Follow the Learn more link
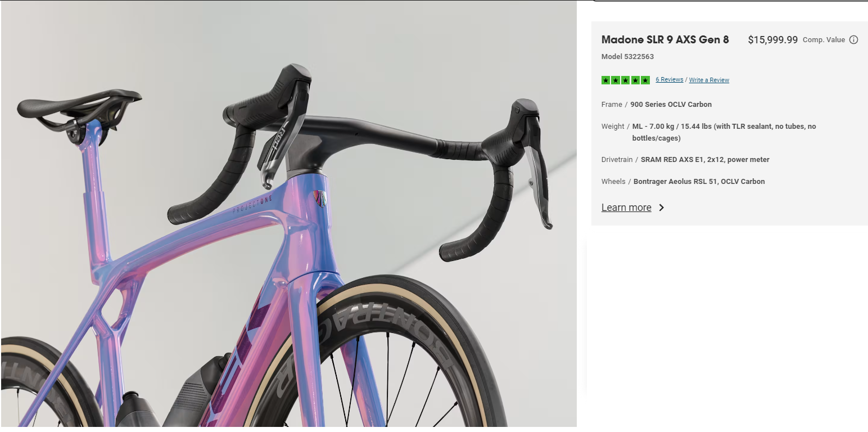This screenshot has width=868, height=432. click(626, 208)
